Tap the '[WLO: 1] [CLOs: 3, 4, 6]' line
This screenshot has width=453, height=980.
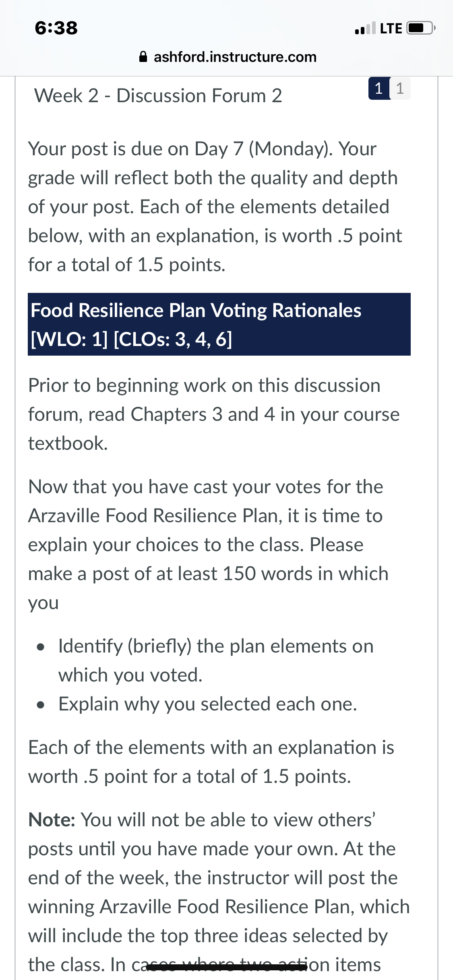click(x=132, y=339)
